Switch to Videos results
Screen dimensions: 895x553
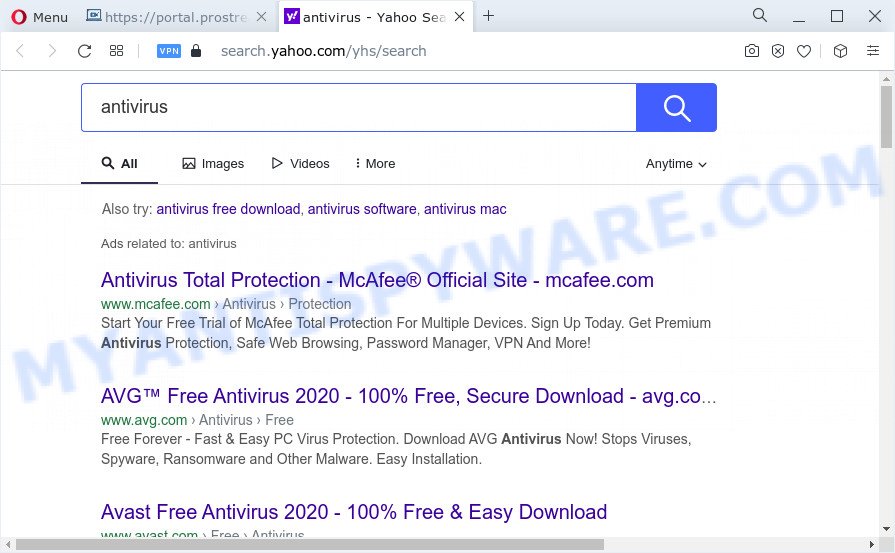(x=301, y=164)
